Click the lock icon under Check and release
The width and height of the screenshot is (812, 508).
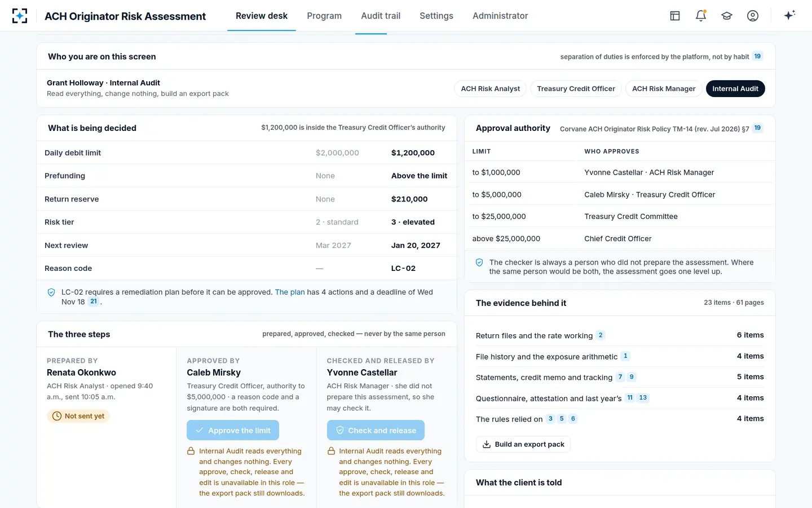pos(331,451)
